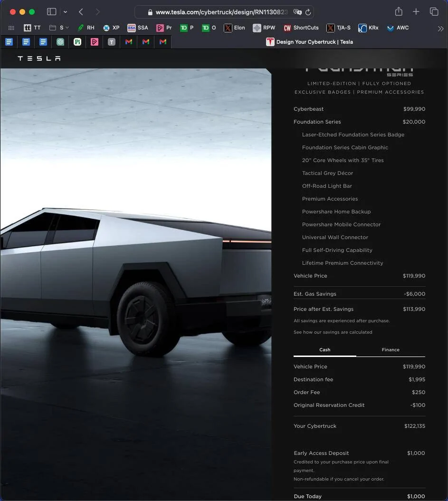Select the Finance payment tab
448x501 pixels.
391,350
